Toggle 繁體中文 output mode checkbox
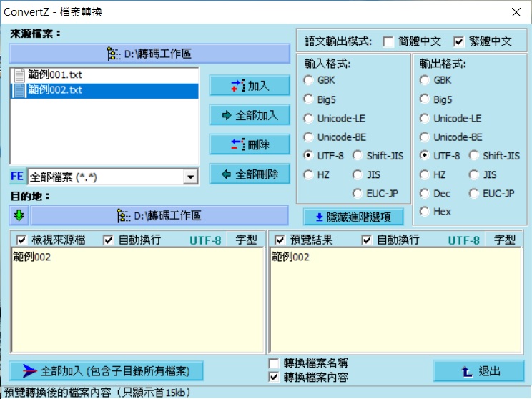Image resolution: width=532 pixels, height=399 pixels. (x=459, y=41)
